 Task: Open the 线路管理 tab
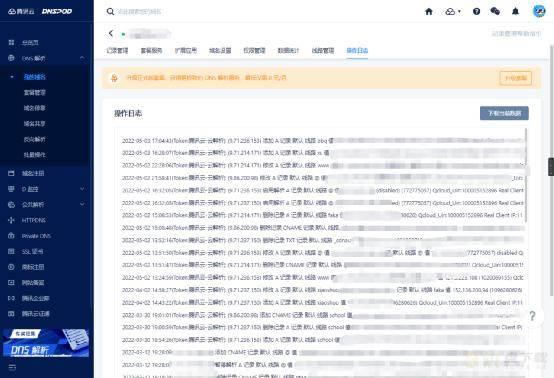pos(323,51)
